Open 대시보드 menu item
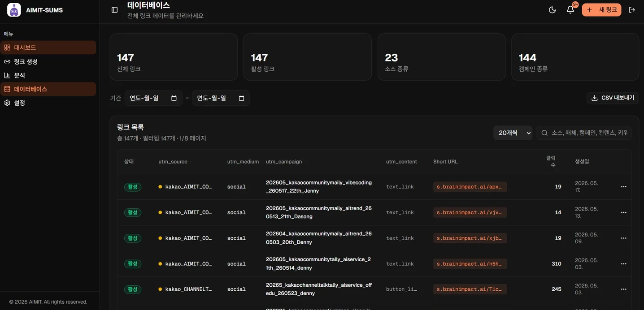Image resolution: width=644 pixels, height=310 pixels. [48, 47]
